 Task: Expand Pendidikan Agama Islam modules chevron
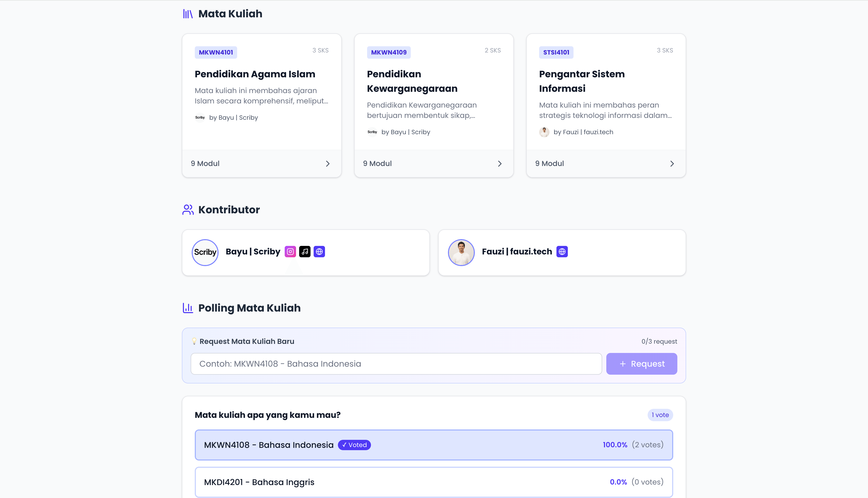coord(328,163)
